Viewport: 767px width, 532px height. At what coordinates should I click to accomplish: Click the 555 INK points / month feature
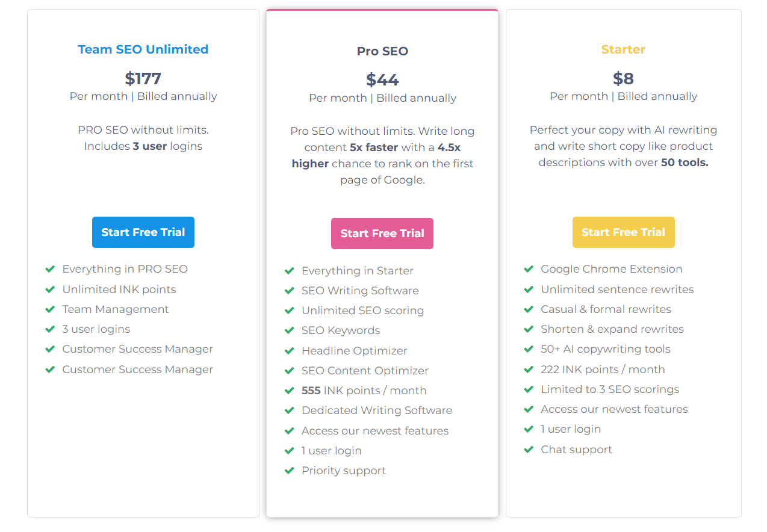pyautogui.click(x=364, y=391)
